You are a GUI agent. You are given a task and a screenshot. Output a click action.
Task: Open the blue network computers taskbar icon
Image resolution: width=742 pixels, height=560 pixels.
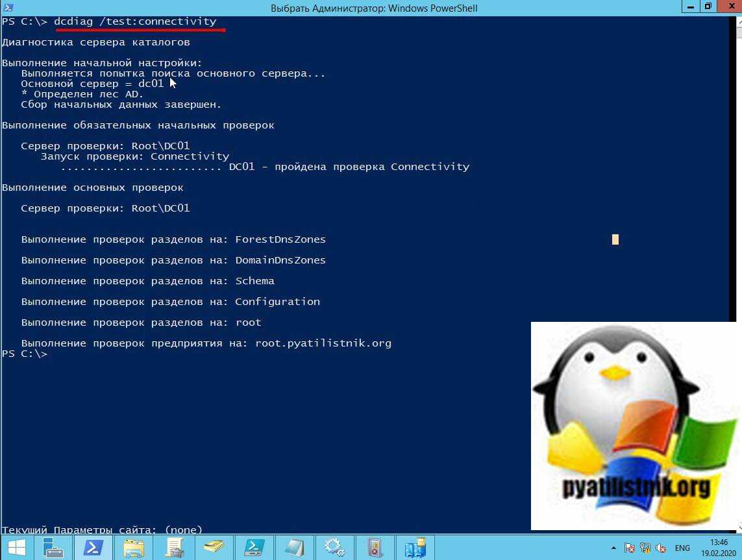point(415,548)
